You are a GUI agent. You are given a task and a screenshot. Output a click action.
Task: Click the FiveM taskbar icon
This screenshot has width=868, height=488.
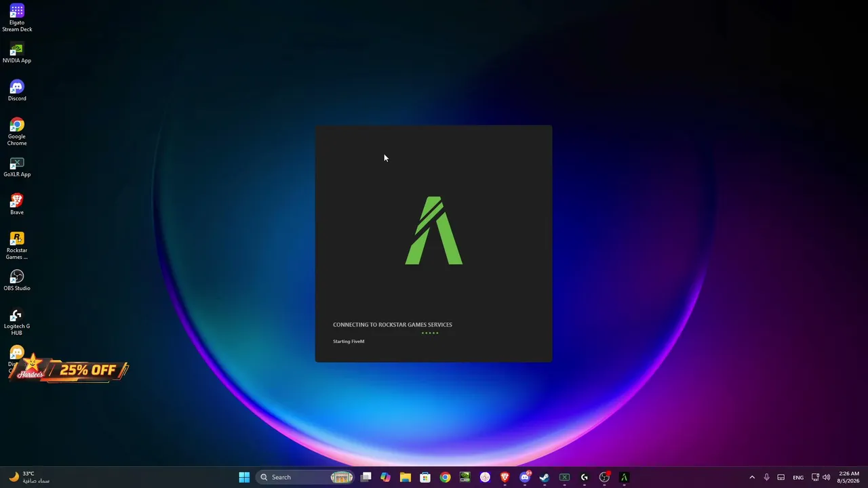tap(624, 477)
